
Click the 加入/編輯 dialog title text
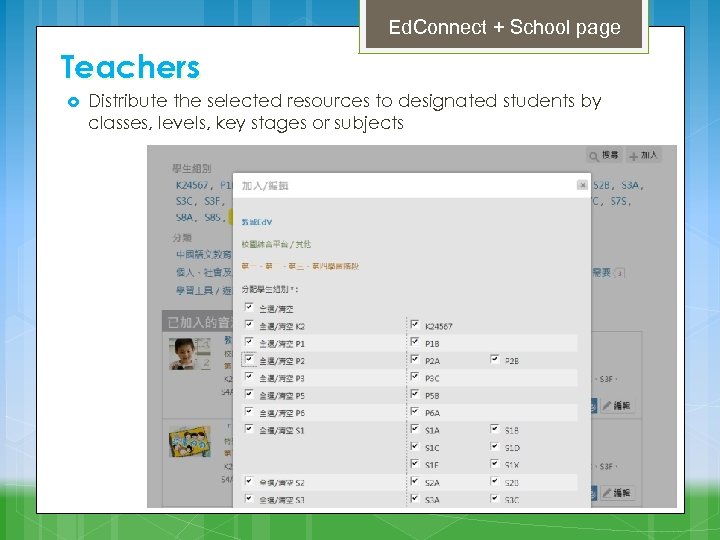[265, 186]
